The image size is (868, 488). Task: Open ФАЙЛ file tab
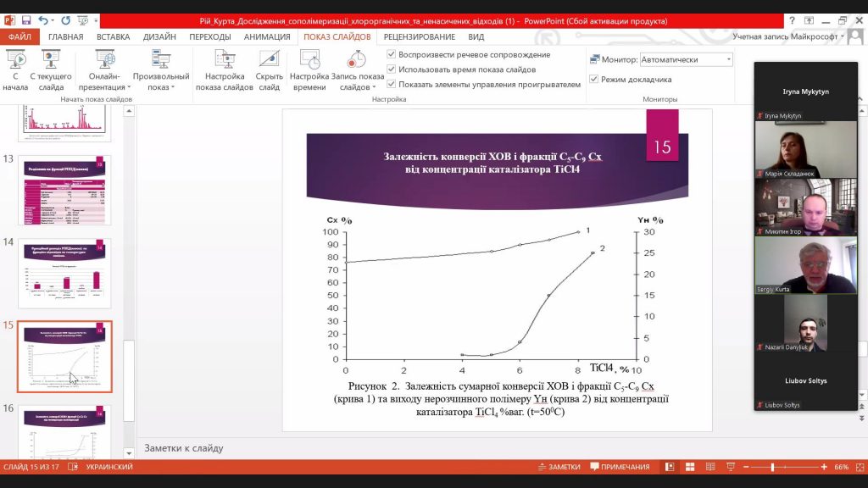(x=19, y=37)
